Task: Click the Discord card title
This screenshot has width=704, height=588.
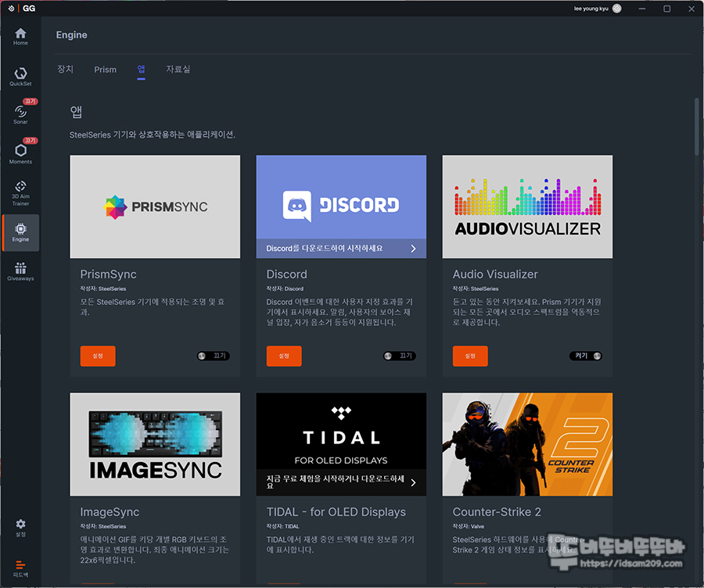Action: coord(287,274)
